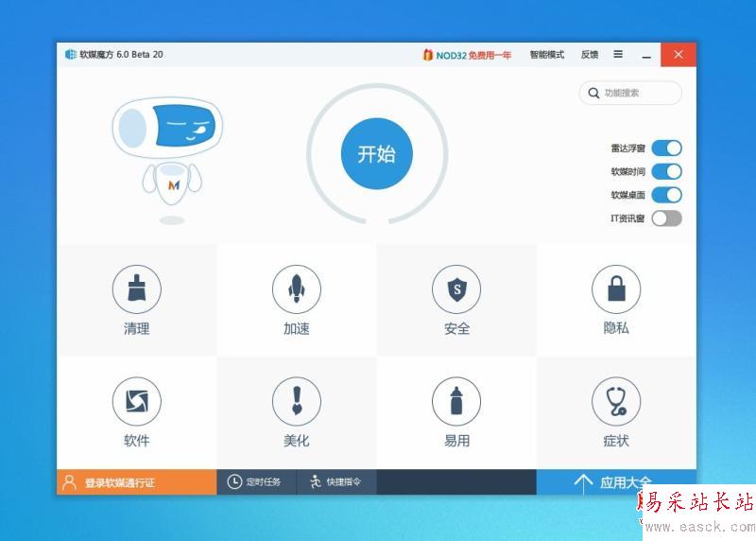
Task: Open 快捷指令 quick commands label
Action: click(x=343, y=481)
